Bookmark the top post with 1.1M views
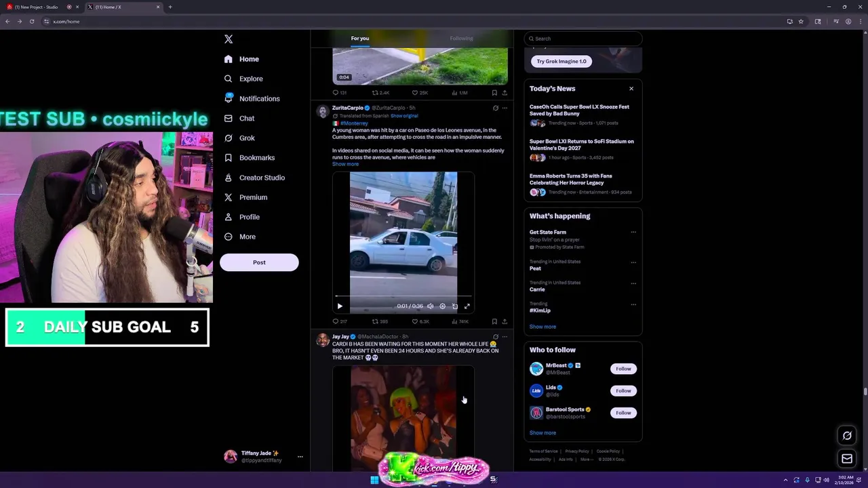Image resolution: width=868 pixels, height=488 pixels. point(494,93)
